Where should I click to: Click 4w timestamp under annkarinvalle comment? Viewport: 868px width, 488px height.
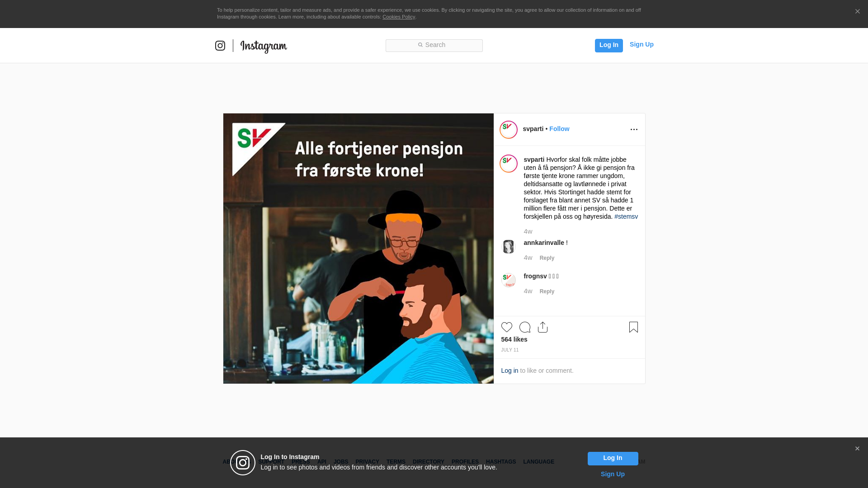(x=528, y=258)
